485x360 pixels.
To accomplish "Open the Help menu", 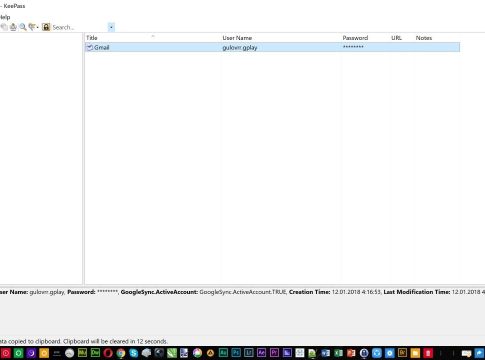I will (x=5, y=17).
